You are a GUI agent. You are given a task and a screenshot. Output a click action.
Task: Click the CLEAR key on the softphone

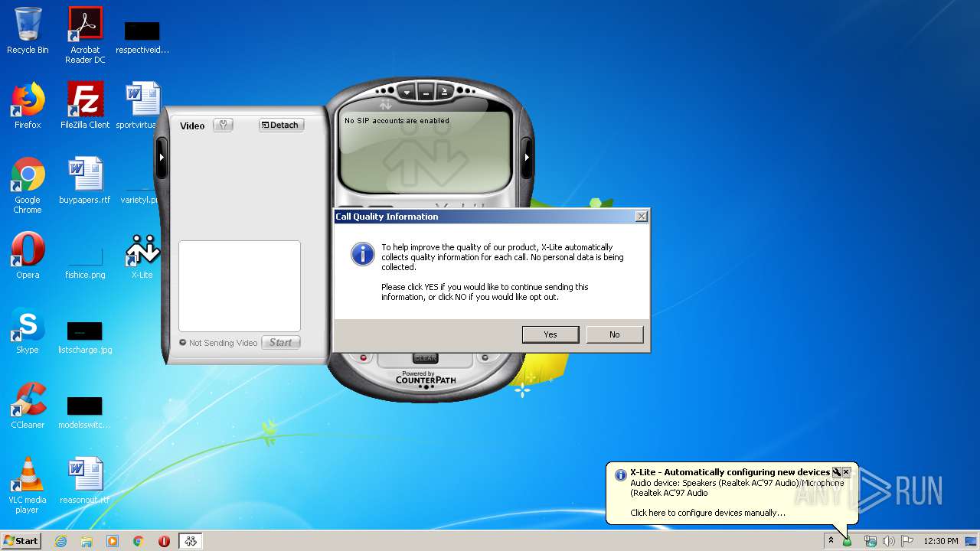point(426,358)
